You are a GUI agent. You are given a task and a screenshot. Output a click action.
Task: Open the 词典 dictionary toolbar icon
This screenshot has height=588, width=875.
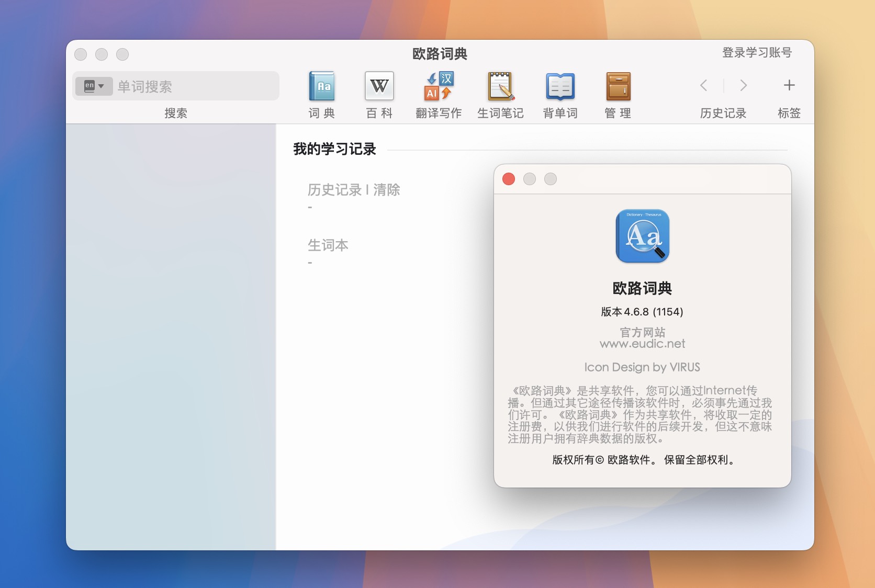[x=321, y=86]
